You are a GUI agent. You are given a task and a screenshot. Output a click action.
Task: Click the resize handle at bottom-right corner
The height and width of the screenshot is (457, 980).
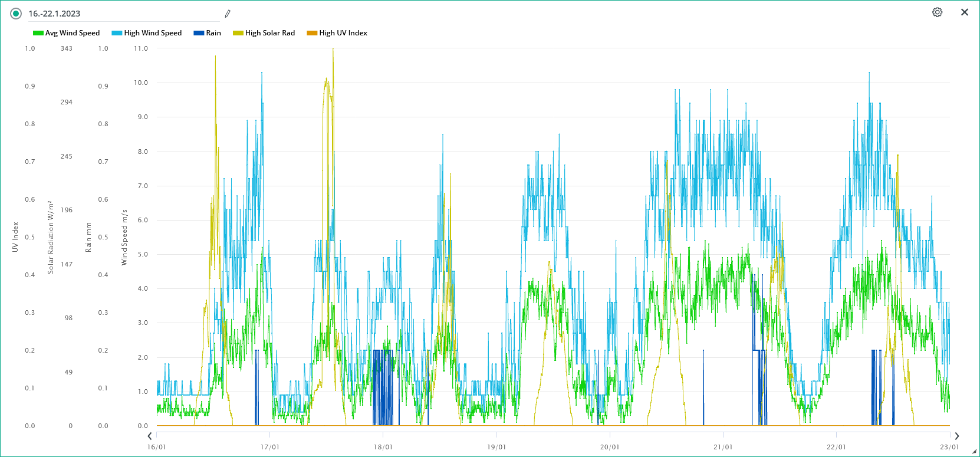[x=974, y=452]
